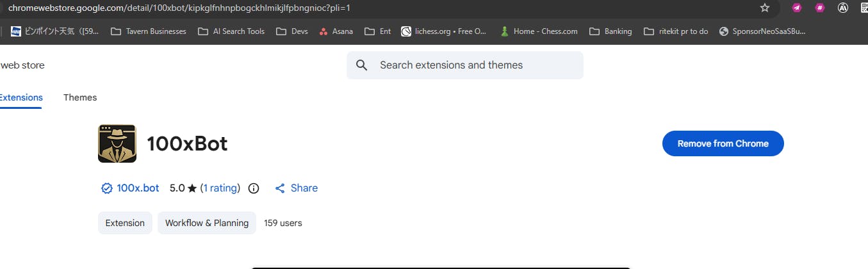The height and width of the screenshot is (269, 868).
Task: Click the 159 users text
Action: [283, 223]
